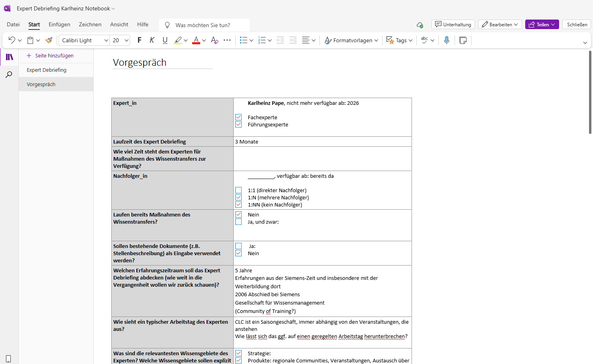Viewport: 593px width, 364px height.
Task: Add a page via Seite hinzufügen
Action: pos(50,55)
